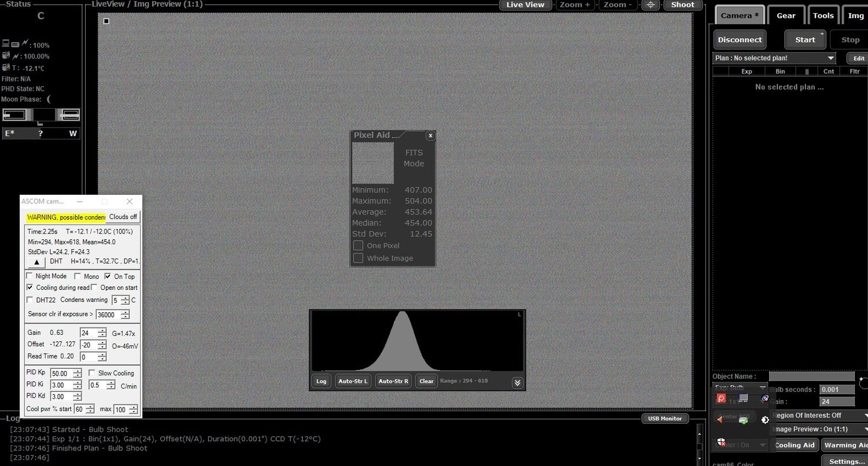Open Image Preview dropdown
Screen dimensions: 868x466
[x=819, y=429]
